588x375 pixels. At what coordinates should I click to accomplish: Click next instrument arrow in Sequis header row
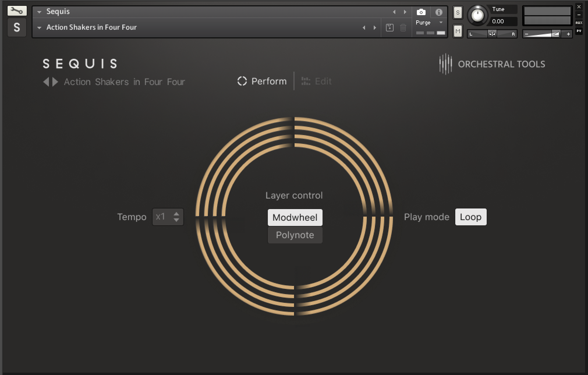click(x=405, y=12)
